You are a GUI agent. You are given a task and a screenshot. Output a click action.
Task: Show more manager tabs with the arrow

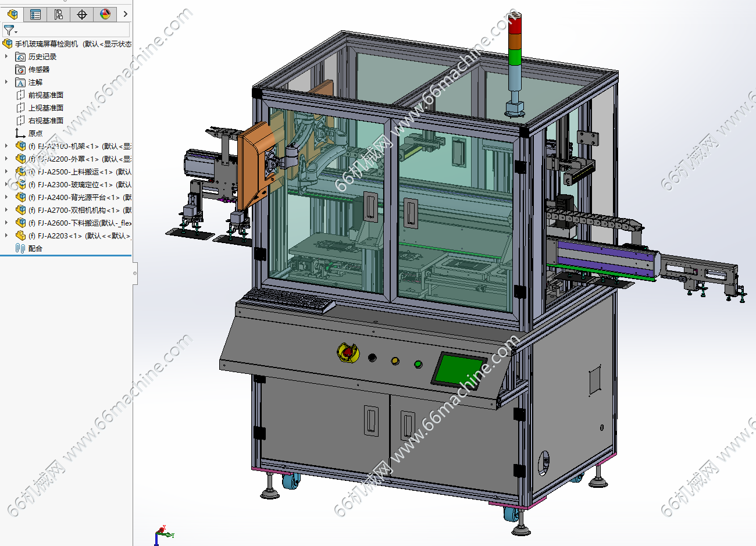coord(125,15)
